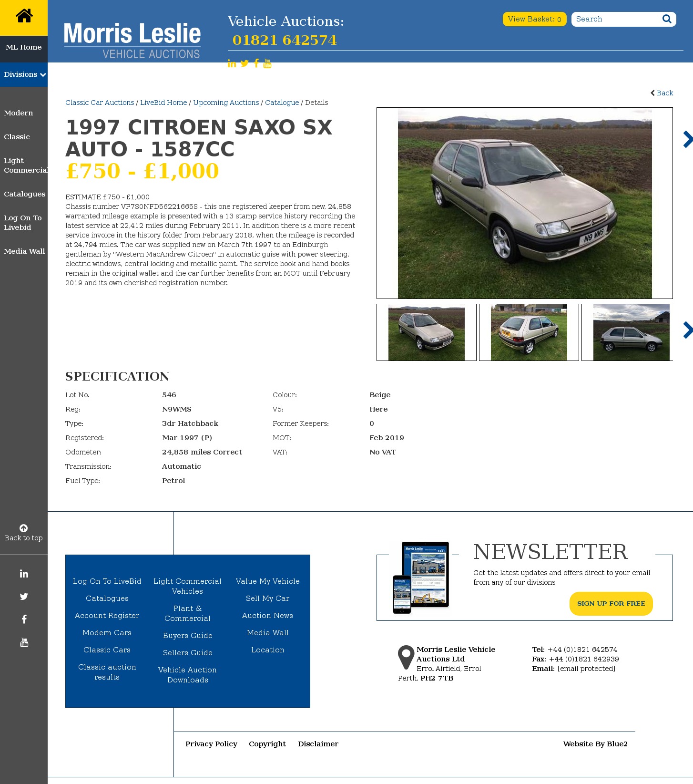The image size is (693, 784).
Task: Open Facebook icon in left sidebar
Action: (x=24, y=619)
